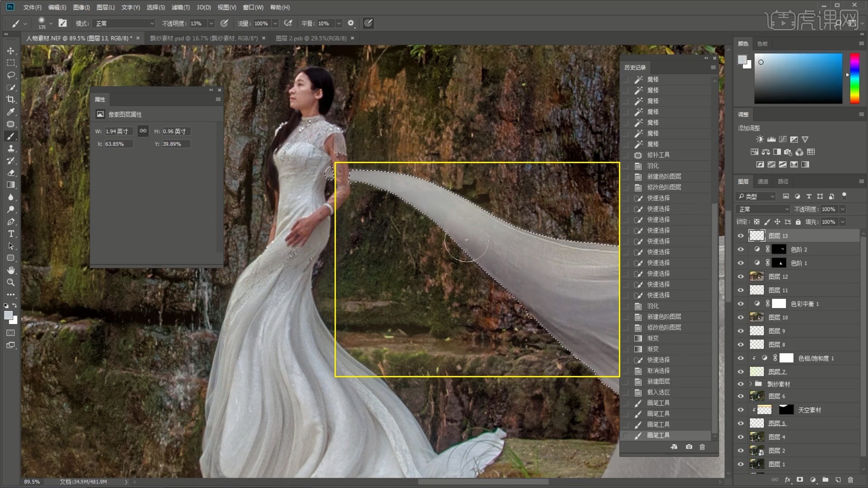This screenshot has height=488, width=868.
Task: Select the Zoom tool
Action: (x=11, y=282)
